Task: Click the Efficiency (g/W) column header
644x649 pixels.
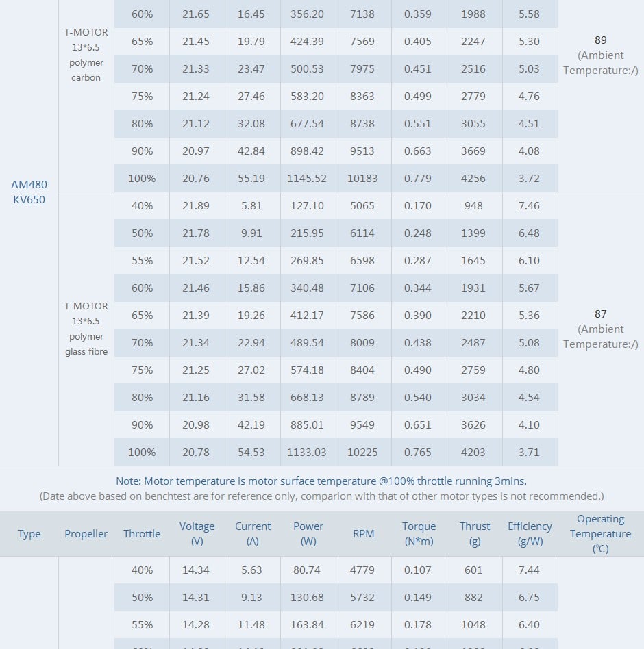Action: coord(530,533)
